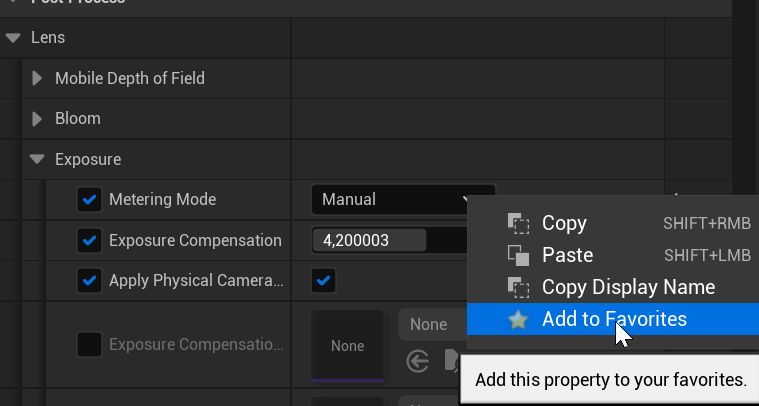
Task: Click the use selected asset arrow icon
Action: click(418, 360)
